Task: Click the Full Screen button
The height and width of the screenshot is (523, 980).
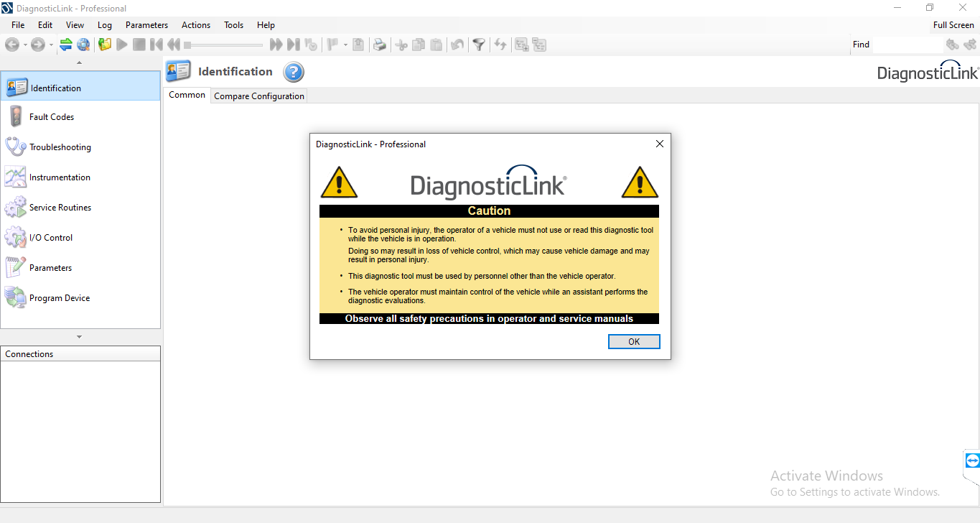Action: pos(953,24)
